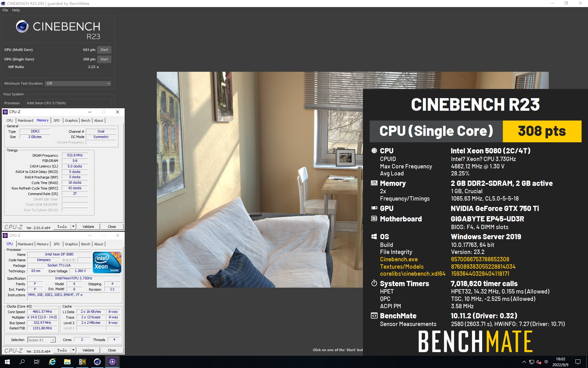
Task: Click Cinebench title bar app icon
Action: click(x=3, y=3)
